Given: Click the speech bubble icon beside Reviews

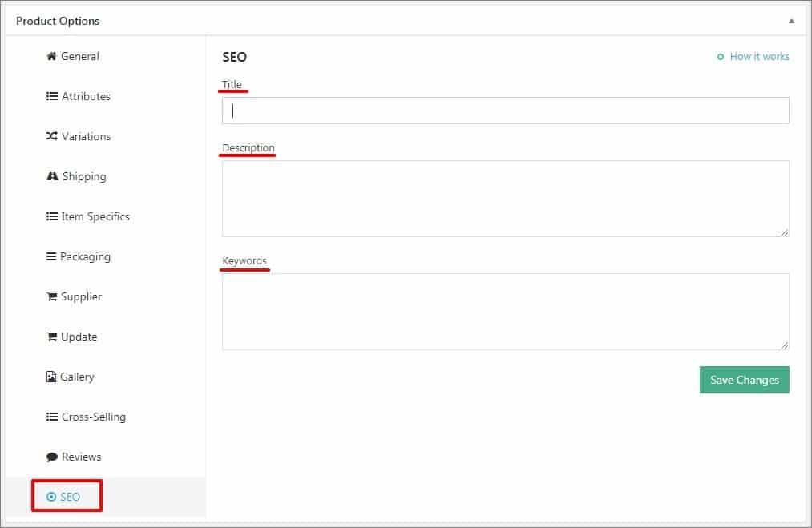Looking at the screenshot, I should [52, 457].
